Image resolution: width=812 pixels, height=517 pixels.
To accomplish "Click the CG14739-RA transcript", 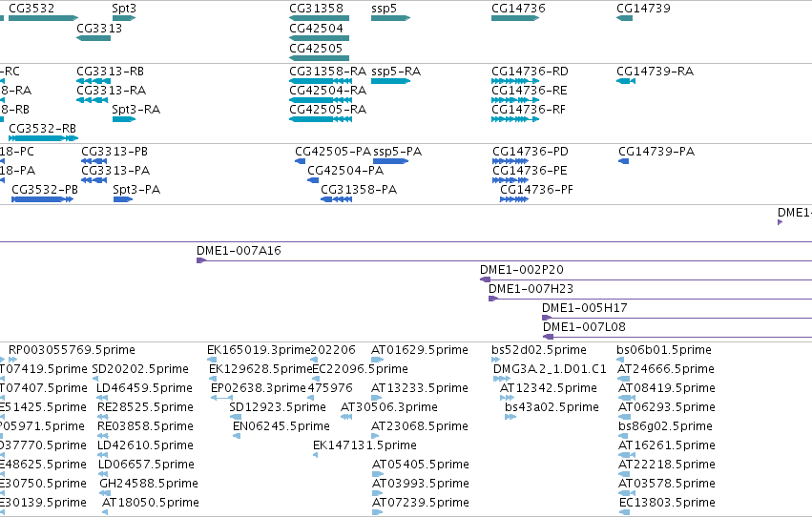I will [x=626, y=81].
